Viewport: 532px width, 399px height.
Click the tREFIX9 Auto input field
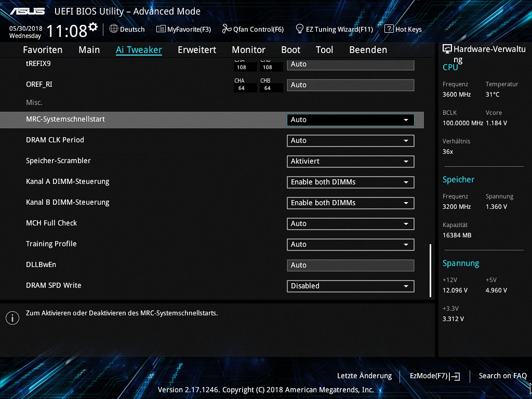351,65
